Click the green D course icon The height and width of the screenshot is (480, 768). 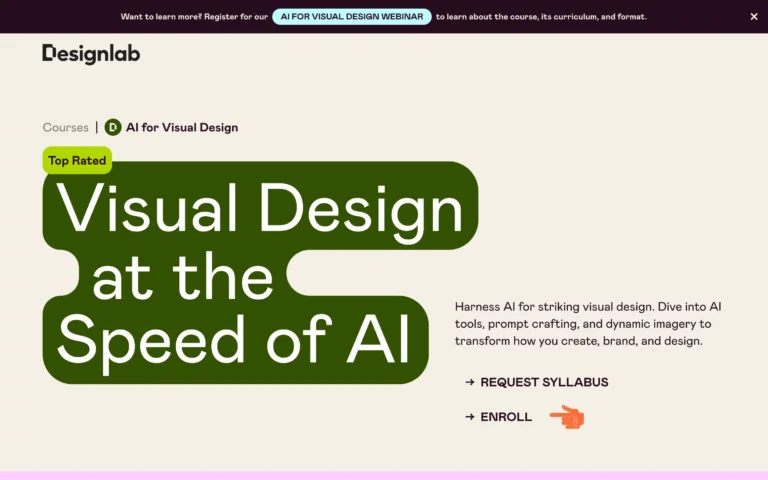[113, 127]
